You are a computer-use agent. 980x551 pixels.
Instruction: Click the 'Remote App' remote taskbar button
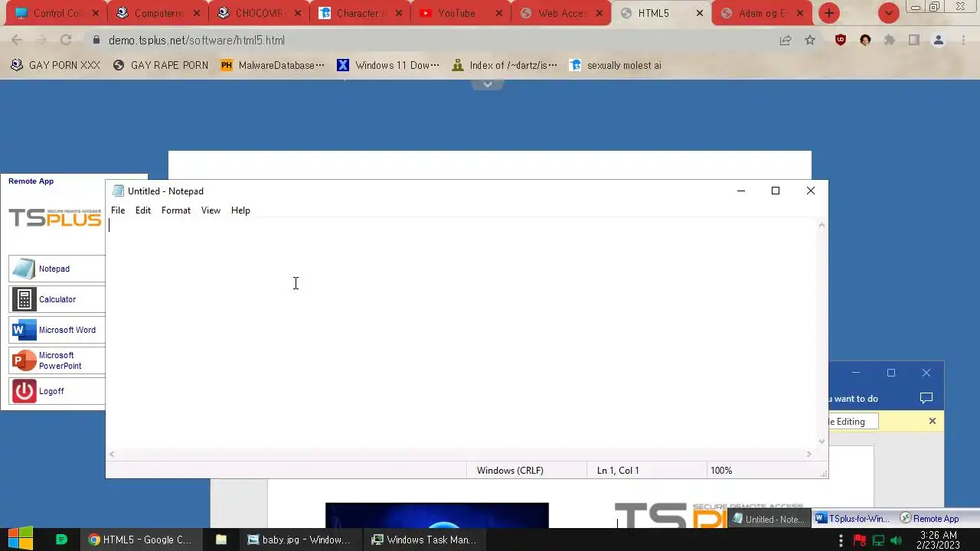point(929,519)
